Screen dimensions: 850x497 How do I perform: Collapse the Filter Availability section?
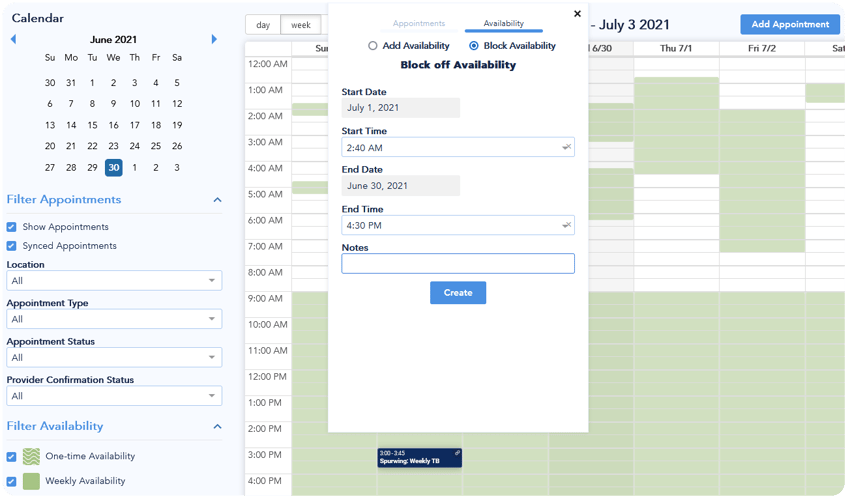(217, 427)
